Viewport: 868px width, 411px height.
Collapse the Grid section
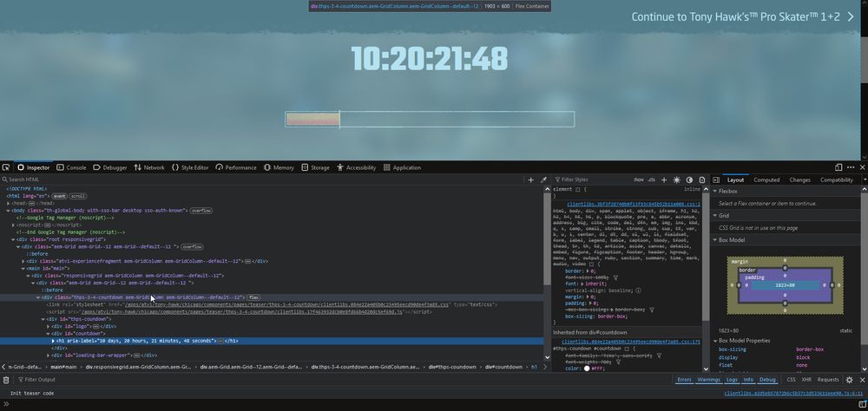pos(715,215)
